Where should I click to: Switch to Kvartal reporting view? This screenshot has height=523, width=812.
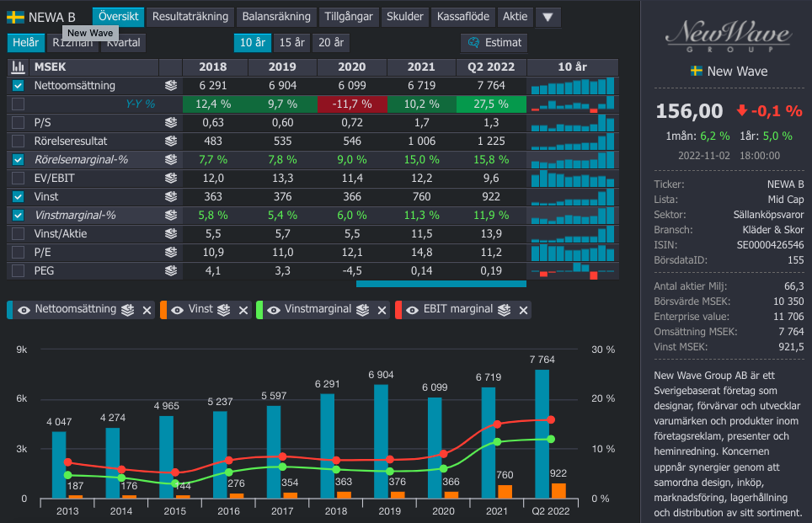(124, 42)
